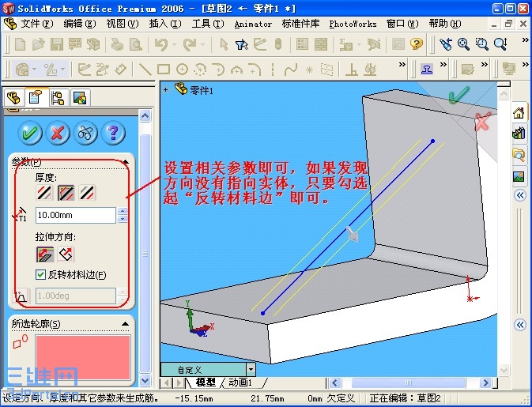Open the 工具(T) menu

[208, 24]
